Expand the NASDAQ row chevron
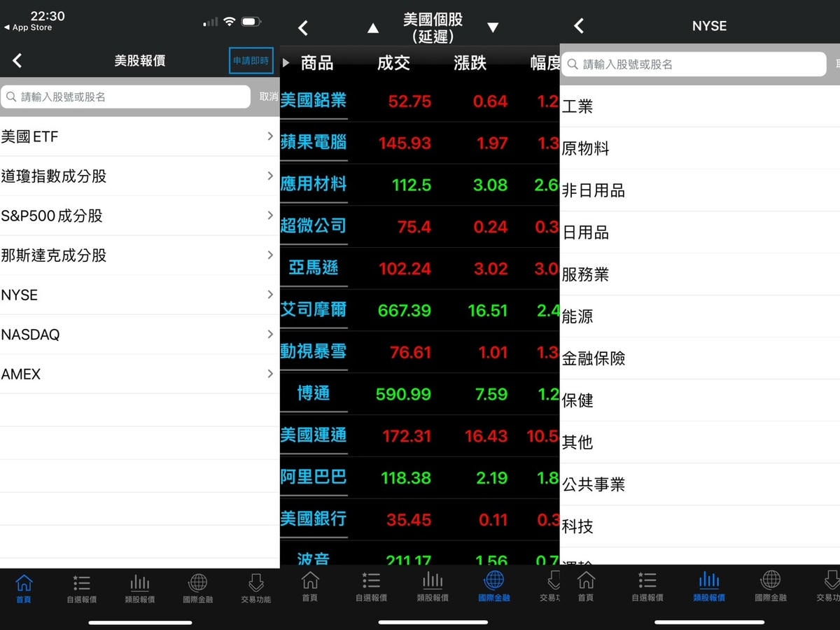The image size is (840, 630). 270,334
